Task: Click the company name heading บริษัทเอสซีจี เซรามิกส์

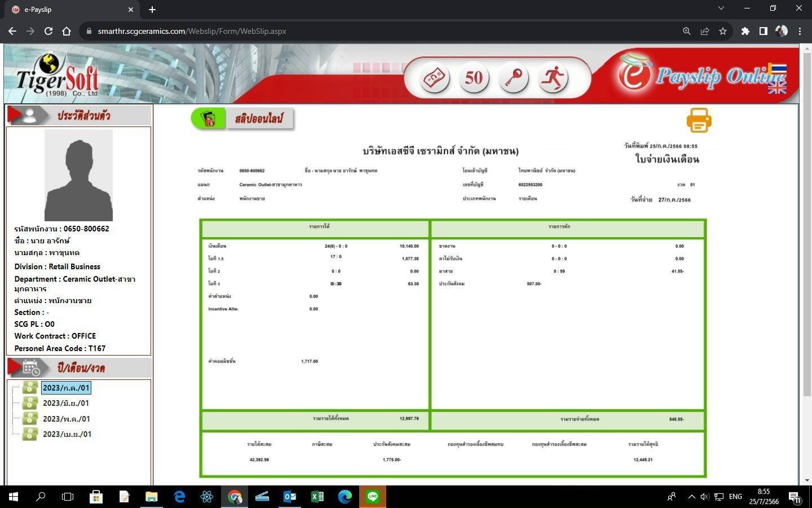Action: pyautogui.click(x=440, y=151)
